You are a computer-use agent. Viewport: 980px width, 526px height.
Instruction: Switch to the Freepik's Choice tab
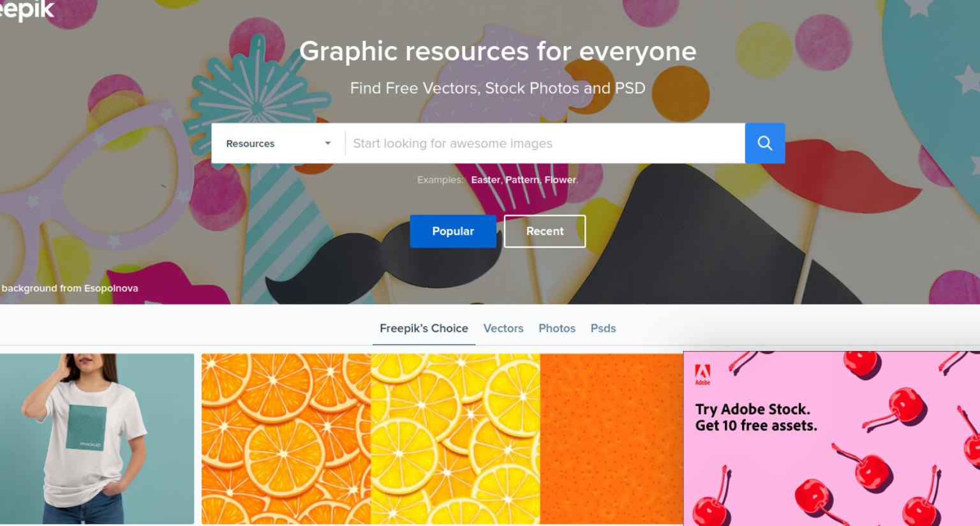point(424,328)
